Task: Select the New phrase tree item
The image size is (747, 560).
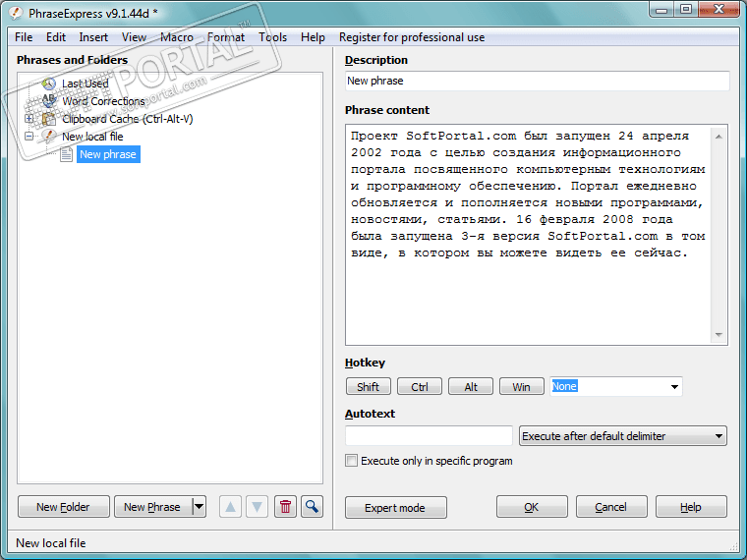Action: [108, 154]
